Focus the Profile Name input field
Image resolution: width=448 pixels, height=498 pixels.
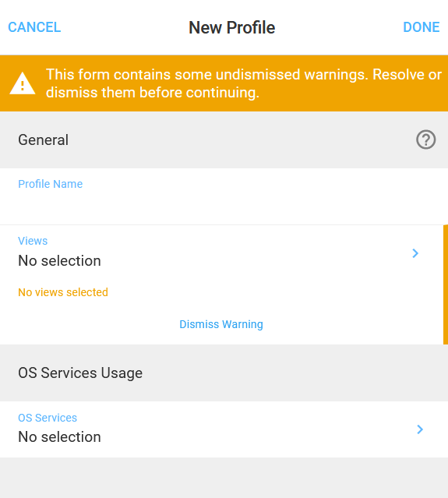coord(224,196)
